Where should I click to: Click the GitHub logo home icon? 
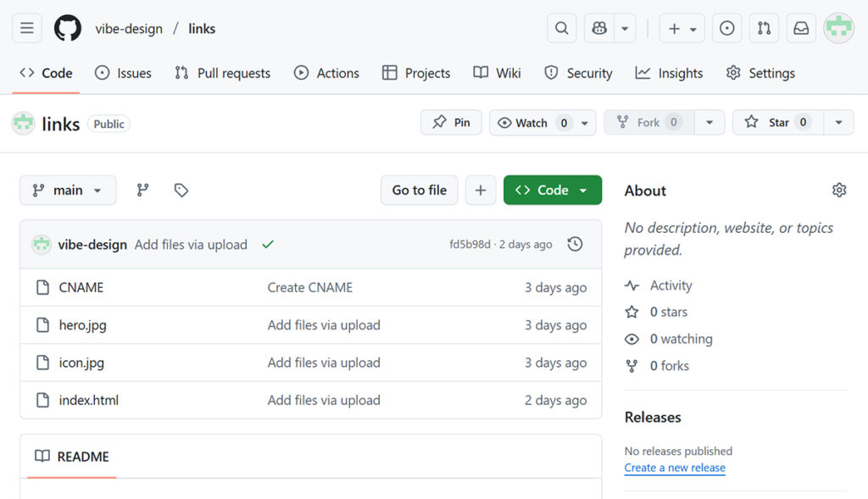pos(68,29)
